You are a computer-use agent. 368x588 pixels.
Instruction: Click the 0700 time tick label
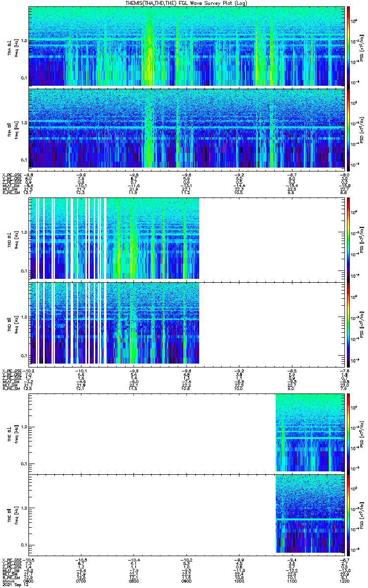81,581
